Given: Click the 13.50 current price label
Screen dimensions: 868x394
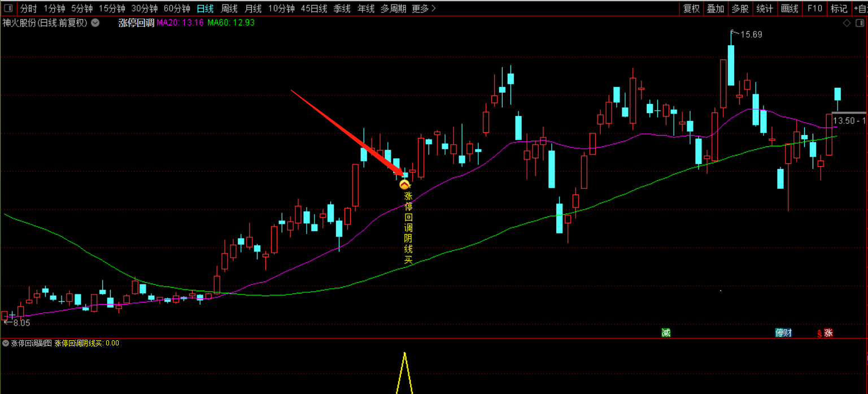Looking at the screenshot, I should click(849, 120).
